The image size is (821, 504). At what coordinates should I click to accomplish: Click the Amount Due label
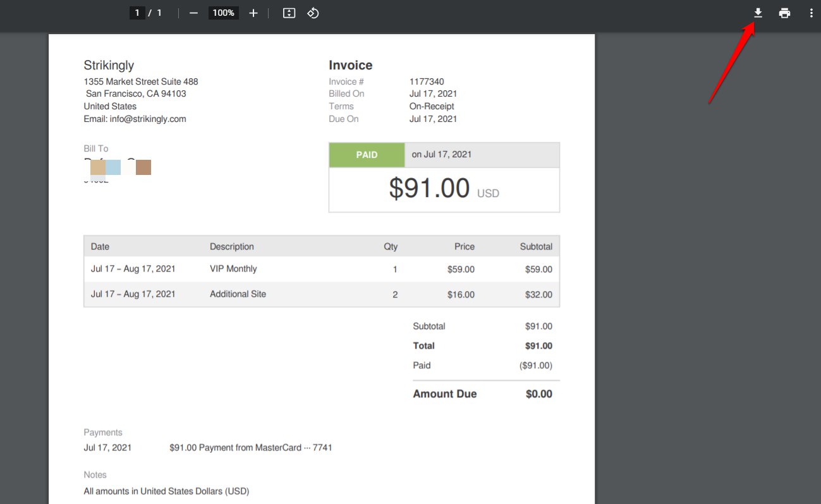(445, 393)
